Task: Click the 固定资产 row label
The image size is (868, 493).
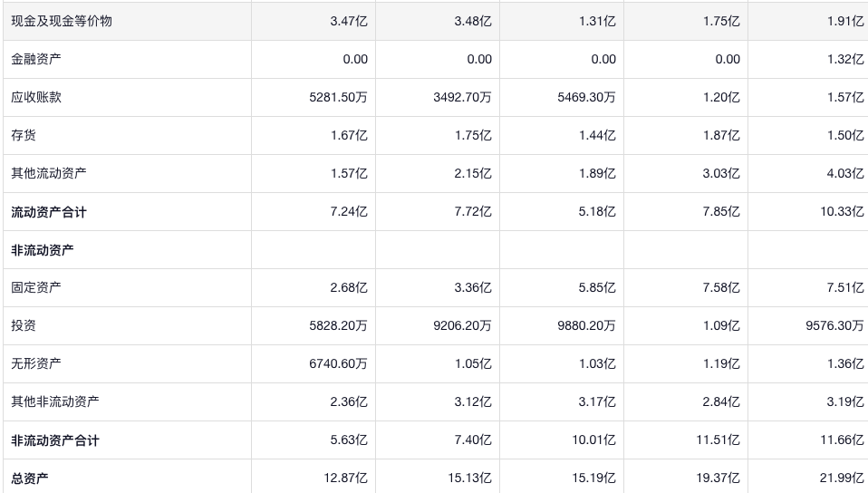Action: 36,287
